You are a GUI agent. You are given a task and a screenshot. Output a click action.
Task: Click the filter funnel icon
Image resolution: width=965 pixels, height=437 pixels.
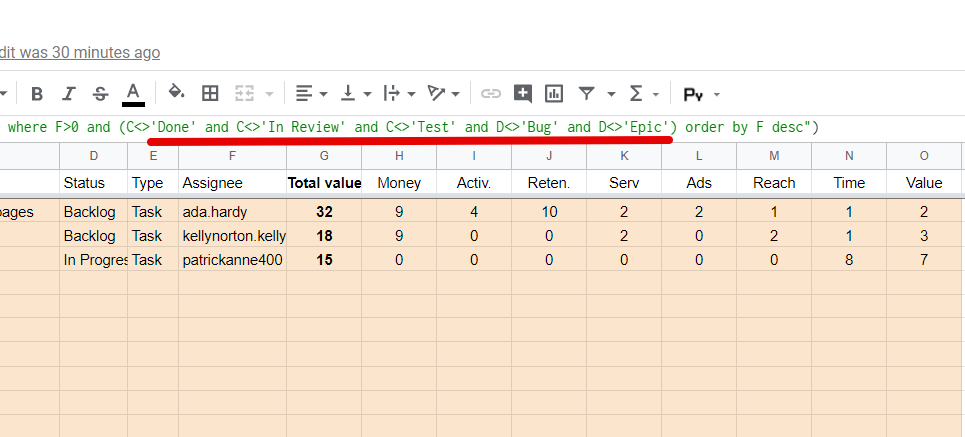coord(587,94)
